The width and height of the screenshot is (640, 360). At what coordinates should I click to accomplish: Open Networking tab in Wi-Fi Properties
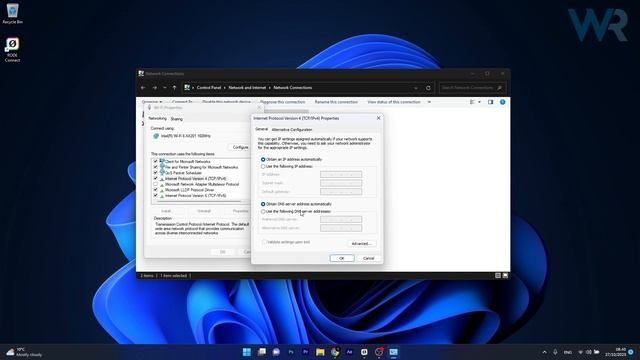158,118
